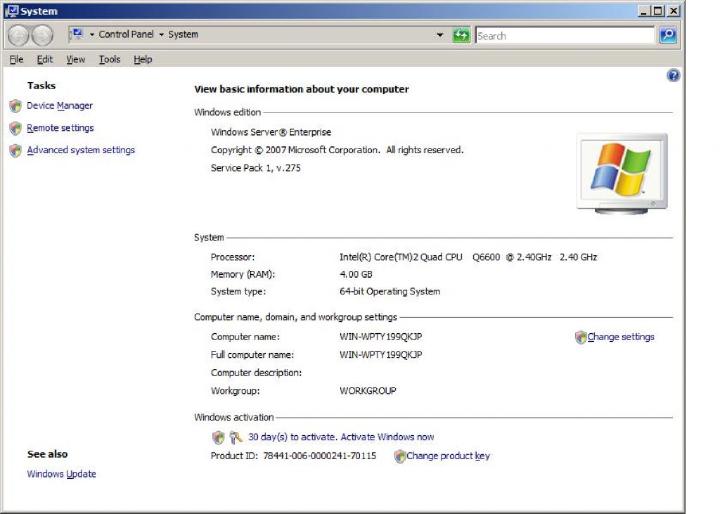Viewport: 720px width, 514px height.
Task: Expand the address bar history dropdown
Action: 440,35
